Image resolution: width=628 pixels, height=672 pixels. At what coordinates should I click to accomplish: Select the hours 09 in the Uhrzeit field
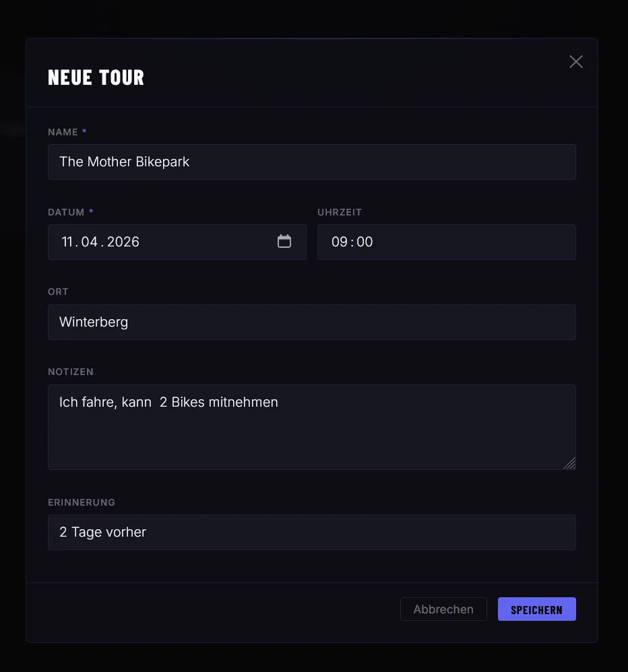click(x=339, y=242)
